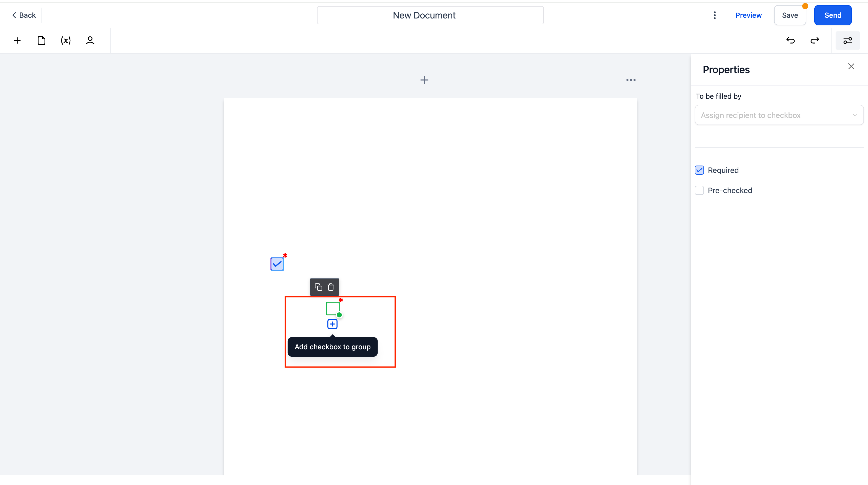Expand the top-right more options menu
868x485 pixels.
(714, 15)
